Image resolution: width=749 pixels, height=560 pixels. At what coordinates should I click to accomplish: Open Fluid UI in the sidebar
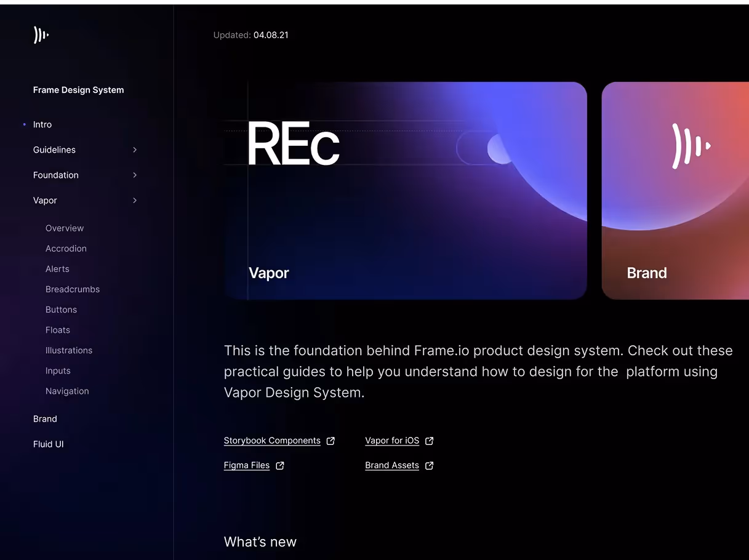(49, 444)
